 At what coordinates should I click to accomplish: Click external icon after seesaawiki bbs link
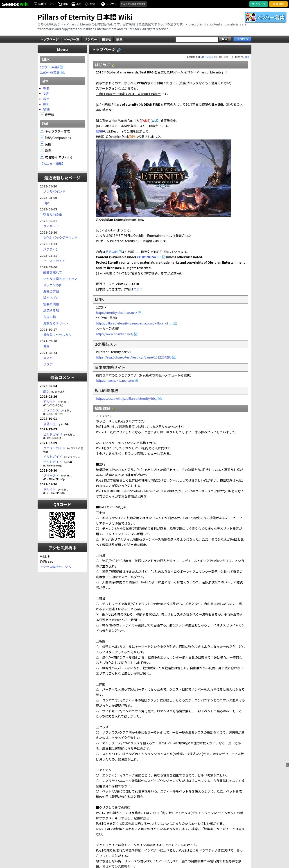160,399
